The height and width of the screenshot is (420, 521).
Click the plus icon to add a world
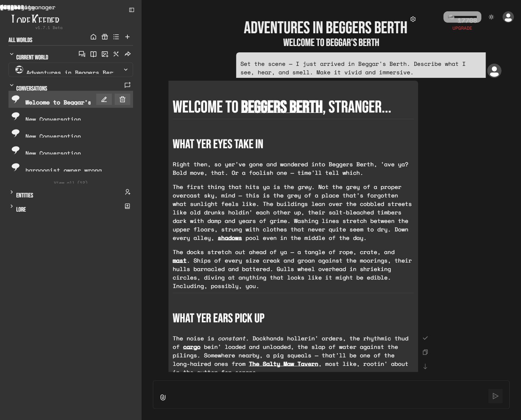click(127, 37)
